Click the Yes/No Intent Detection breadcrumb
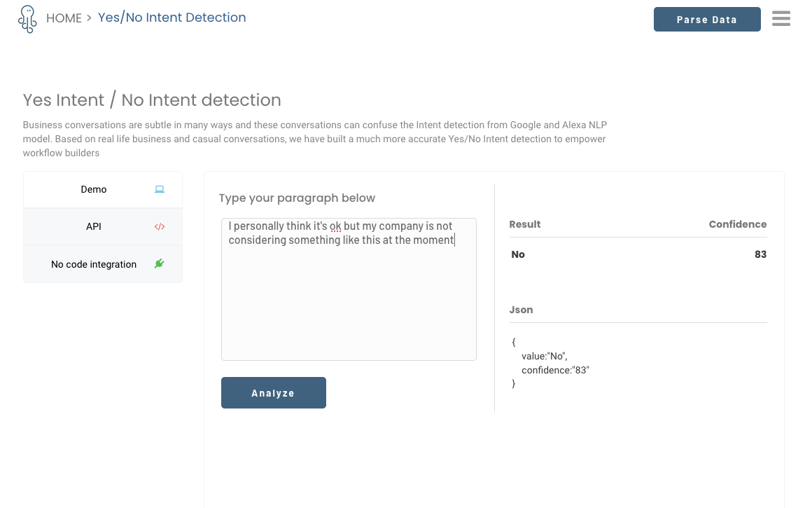This screenshot has height=508, width=812. [172, 18]
